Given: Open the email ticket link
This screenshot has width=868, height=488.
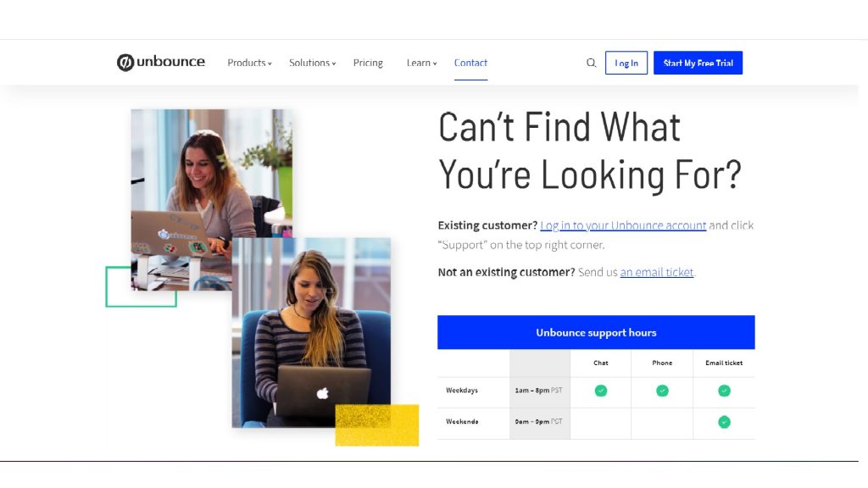Looking at the screenshot, I should (657, 272).
